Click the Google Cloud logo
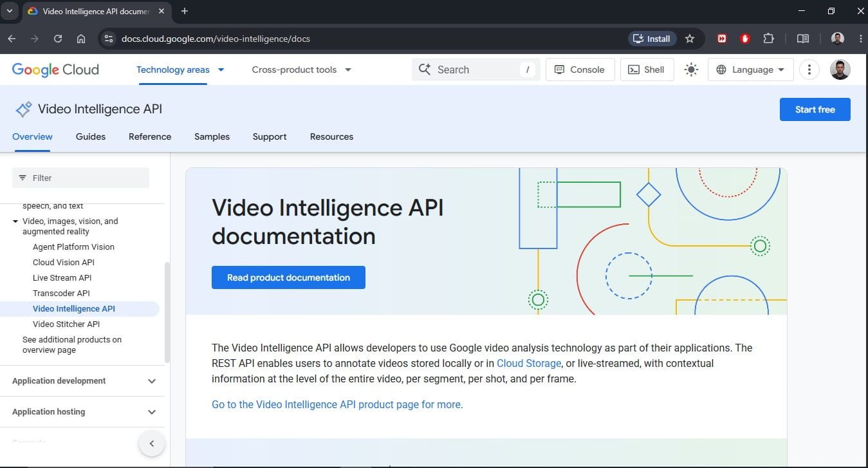Screen dimensions: 868x468 tap(55, 70)
